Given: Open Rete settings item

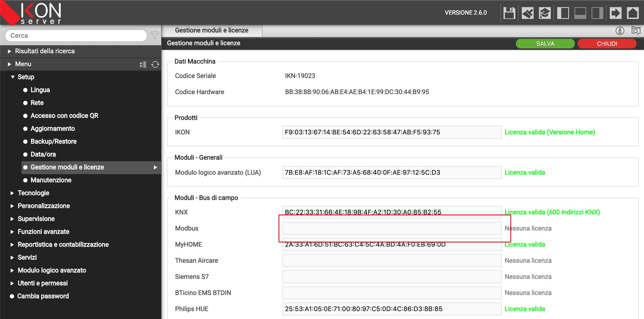Looking at the screenshot, I should 37,103.
